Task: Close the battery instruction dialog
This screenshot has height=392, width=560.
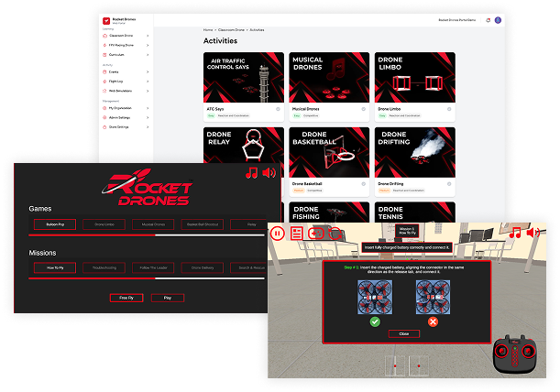Action: pyautogui.click(x=404, y=333)
